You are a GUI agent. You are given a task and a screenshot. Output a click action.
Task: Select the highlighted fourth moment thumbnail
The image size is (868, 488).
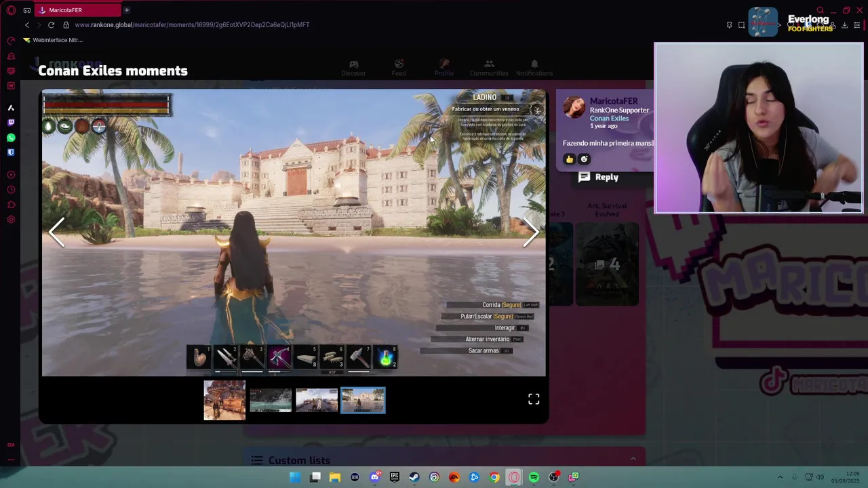[363, 400]
